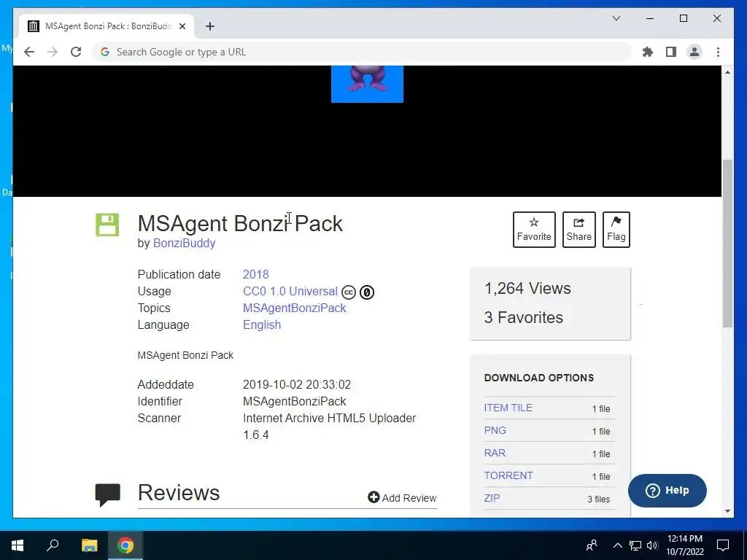Viewport: 747px width, 560px height.
Task: Click the Internet Archive HTML5 Uploader scanner text
Action: pos(330,426)
